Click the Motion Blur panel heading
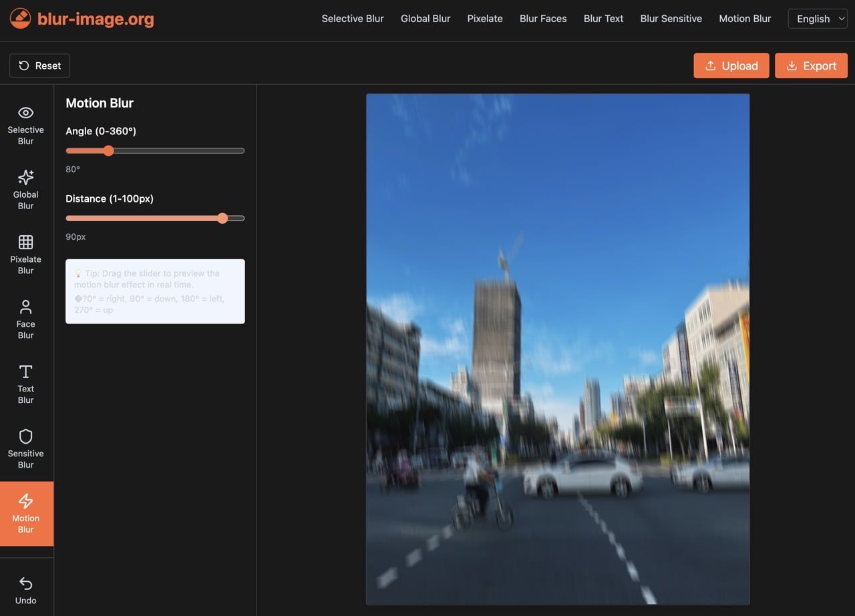 click(x=100, y=103)
